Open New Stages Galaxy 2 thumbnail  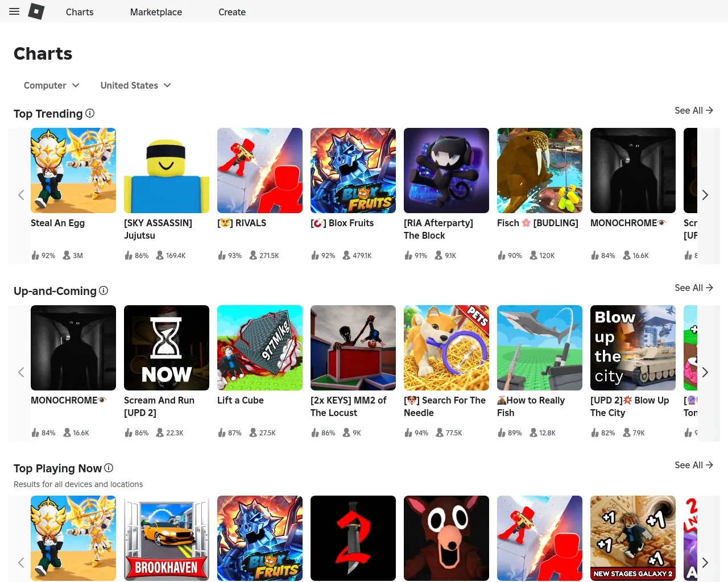tap(633, 538)
